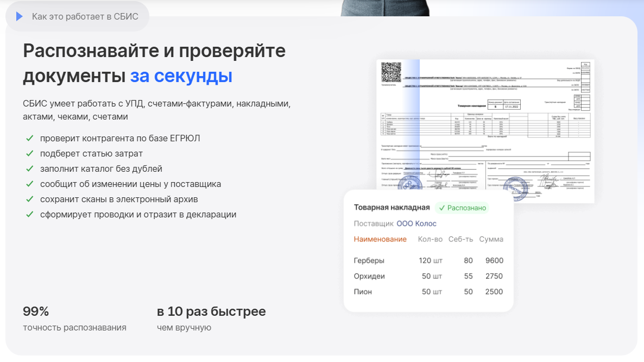This screenshot has height=362, width=644.
Task: Select the "Герберы" row in the table
Action: (369, 260)
